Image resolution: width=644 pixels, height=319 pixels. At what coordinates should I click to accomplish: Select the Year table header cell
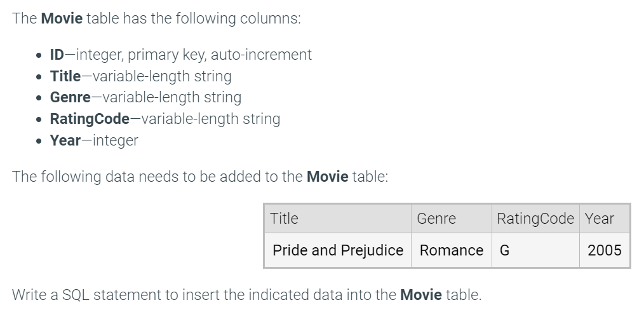(605, 219)
